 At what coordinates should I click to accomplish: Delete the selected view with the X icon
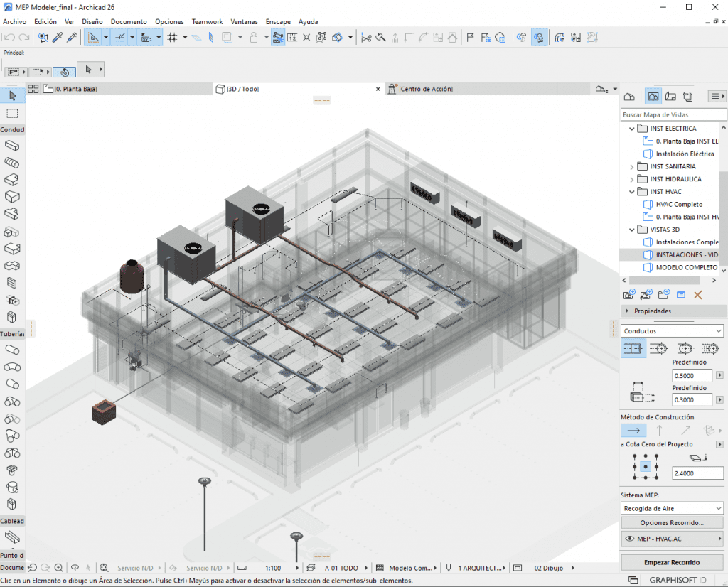point(697,294)
